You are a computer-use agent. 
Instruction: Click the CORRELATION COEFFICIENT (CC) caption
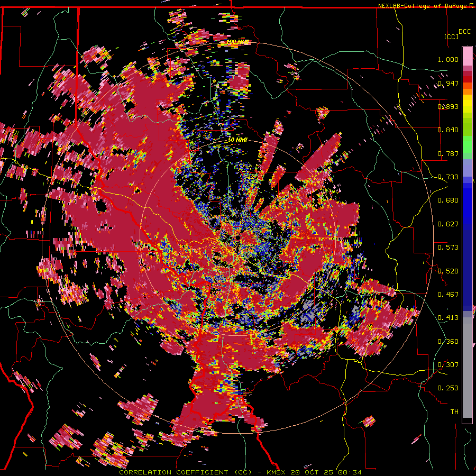[x=186, y=472]
